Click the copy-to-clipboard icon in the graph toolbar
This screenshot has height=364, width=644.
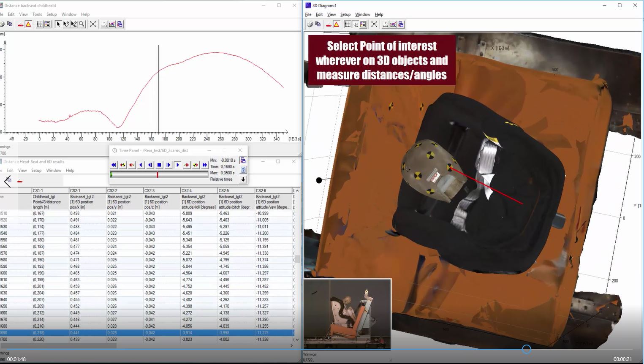pyautogui.click(x=11, y=24)
